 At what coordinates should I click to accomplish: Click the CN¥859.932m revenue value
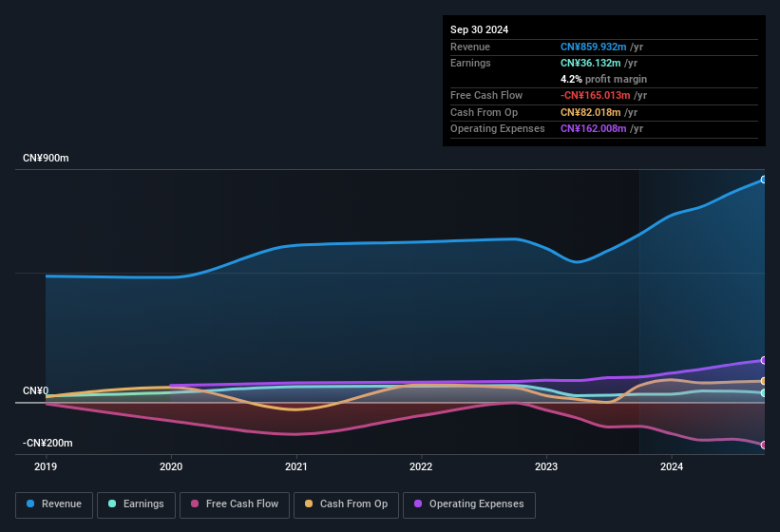(593, 47)
